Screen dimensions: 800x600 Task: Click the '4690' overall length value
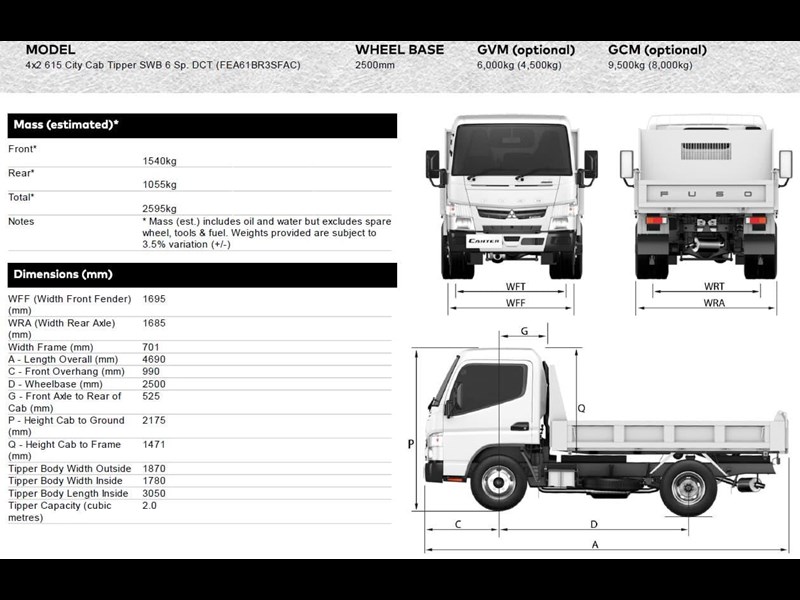click(154, 359)
